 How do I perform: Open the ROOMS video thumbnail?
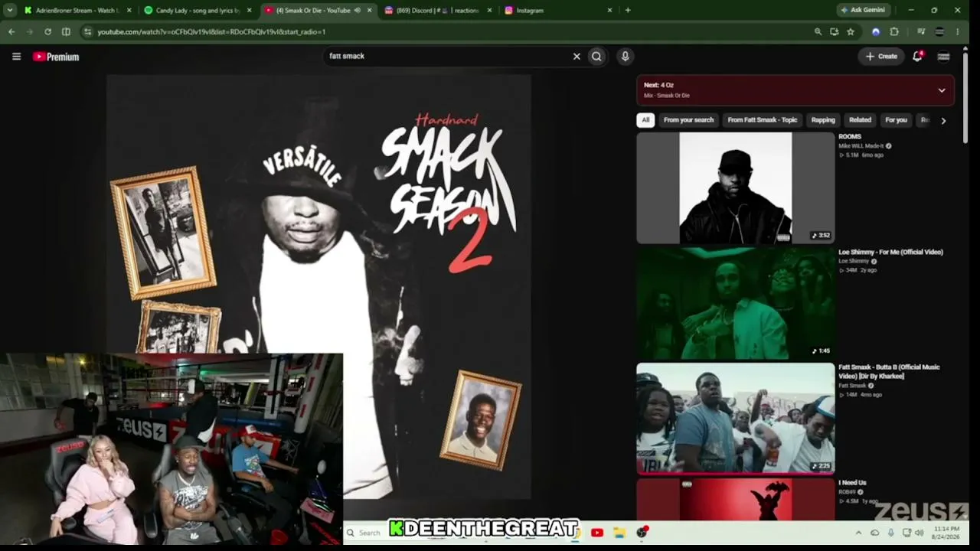[735, 188]
